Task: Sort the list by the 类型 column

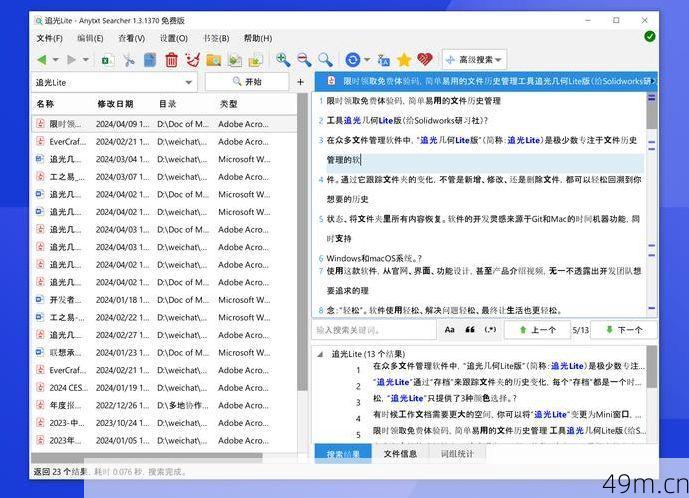Action: (228, 104)
